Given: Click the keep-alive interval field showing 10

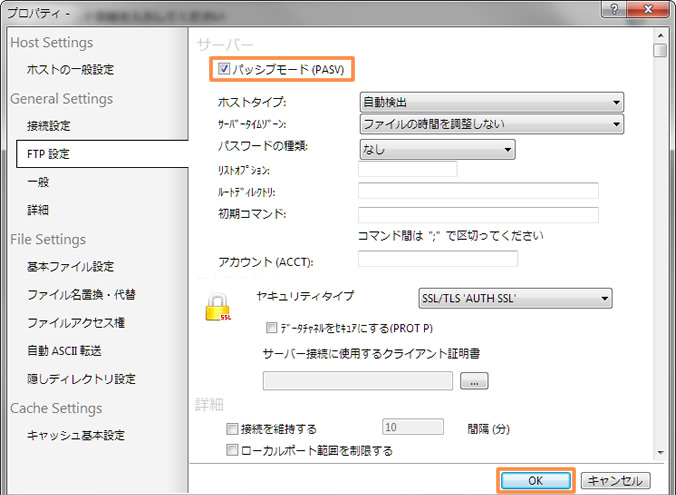Looking at the screenshot, I should click(413, 427).
